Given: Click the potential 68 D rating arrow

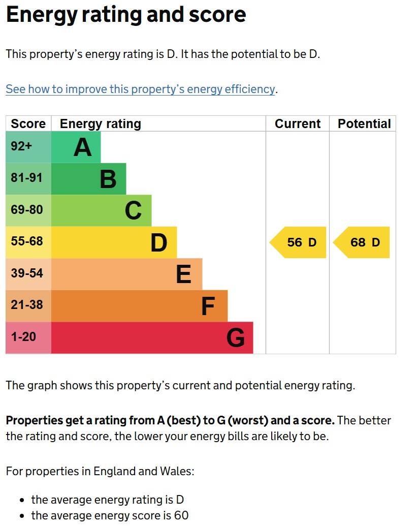Looking at the screenshot, I should (x=361, y=242).
